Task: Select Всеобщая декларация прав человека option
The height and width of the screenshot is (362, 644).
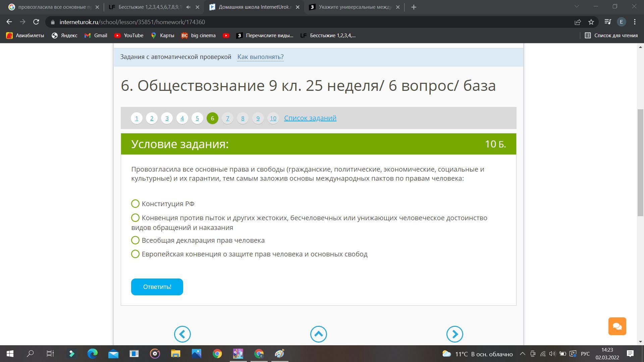Action: [x=135, y=240]
